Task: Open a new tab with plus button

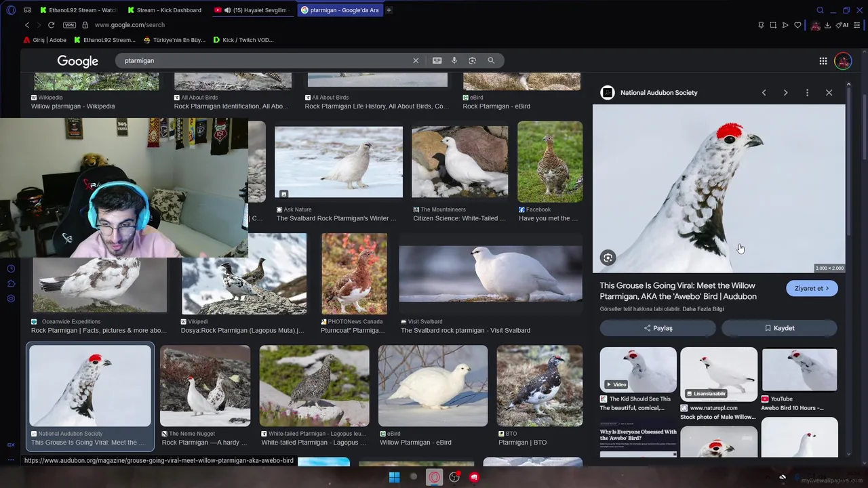Action: coord(389,10)
